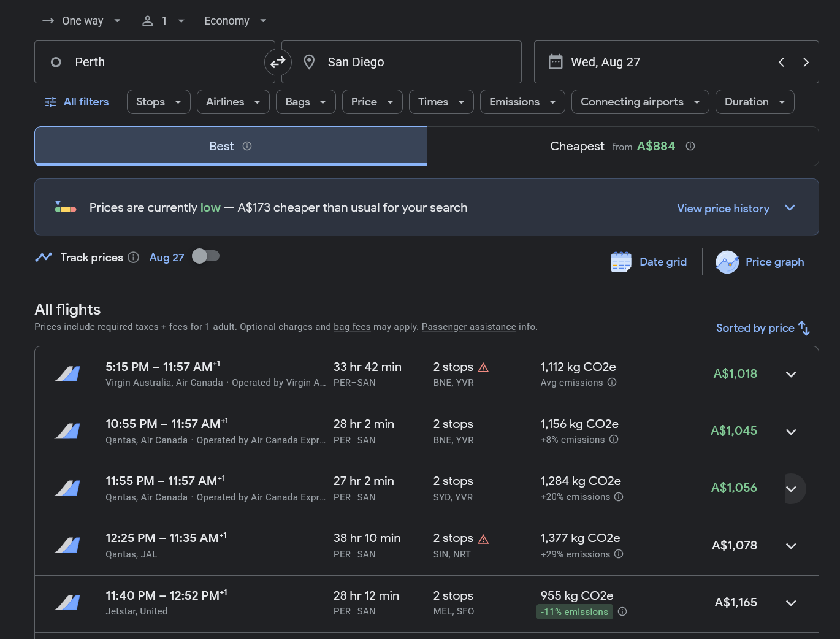Expand the A$1,078 flight details
The image size is (840, 639).
(791, 546)
